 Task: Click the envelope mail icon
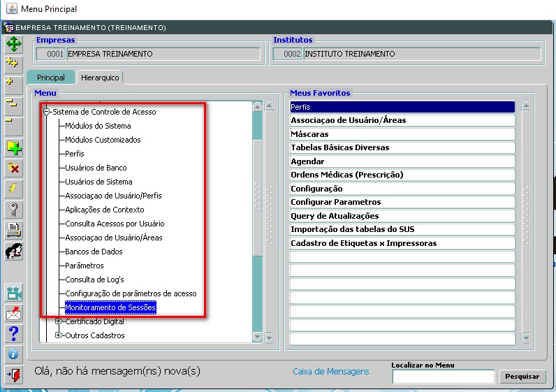(x=13, y=314)
